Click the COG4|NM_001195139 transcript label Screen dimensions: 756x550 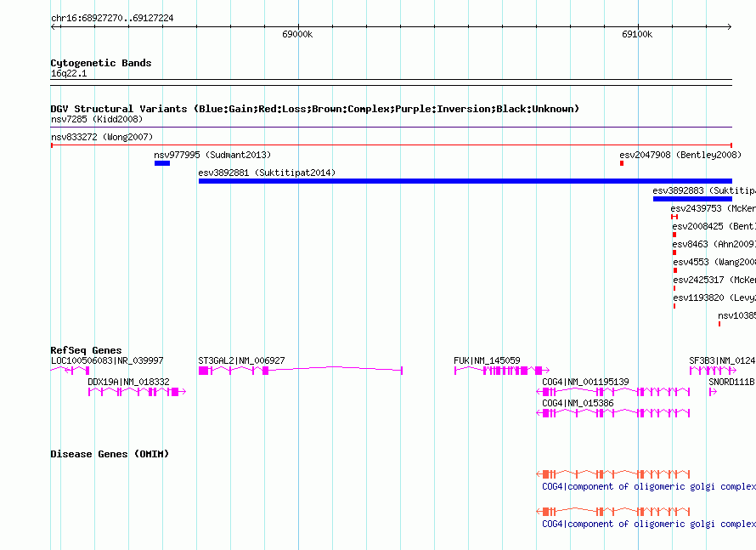585,382
